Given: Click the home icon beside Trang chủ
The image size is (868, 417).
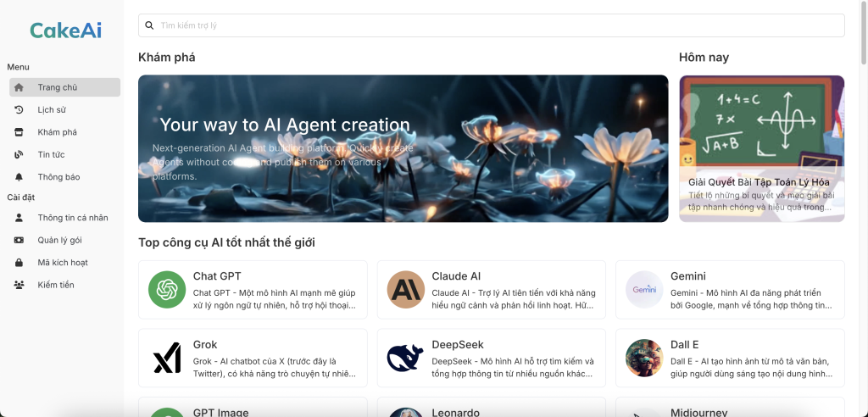Looking at the screenshot, I should [19, 87].
